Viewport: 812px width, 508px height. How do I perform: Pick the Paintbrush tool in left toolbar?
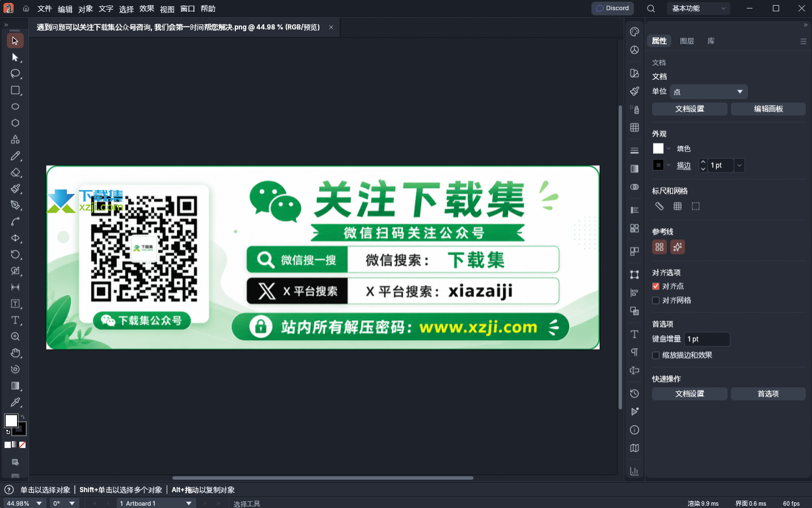click(15, 189)
